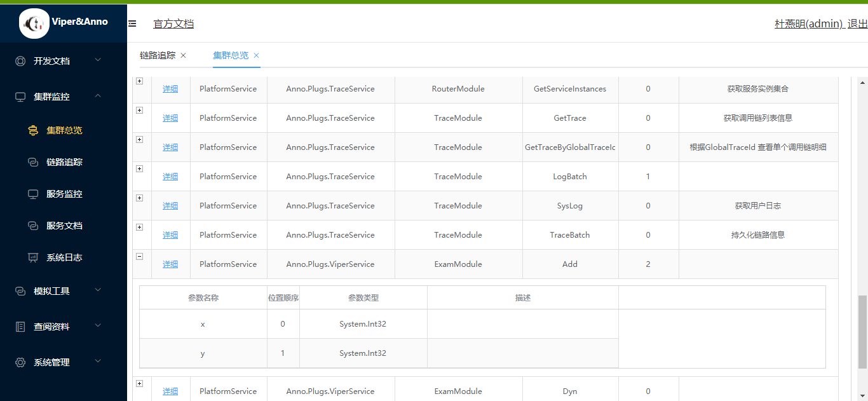The height and width of the screenshot is (401, 868).
Task: Open 详细 for LogBatch
Action: (170, 177)
